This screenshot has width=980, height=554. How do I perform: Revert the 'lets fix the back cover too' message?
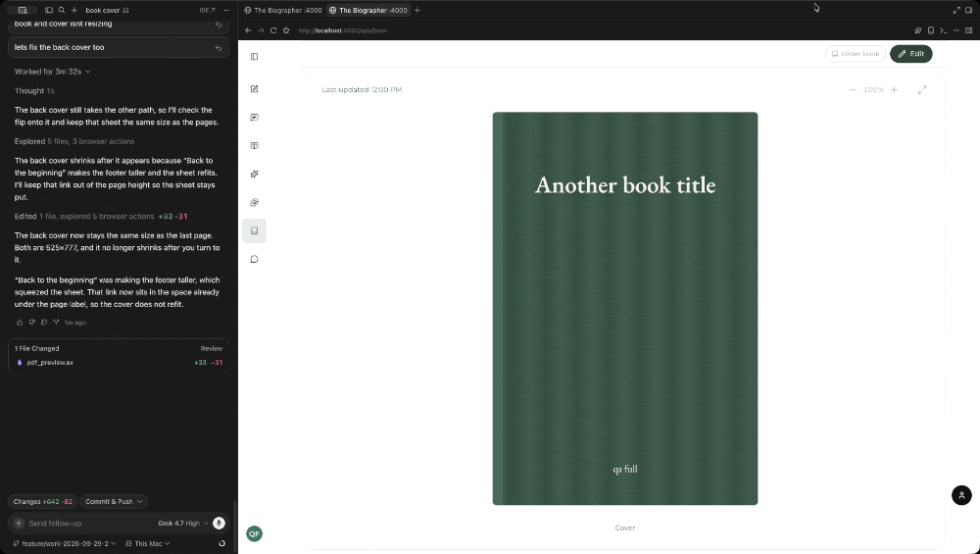click(x=219, y=47)
